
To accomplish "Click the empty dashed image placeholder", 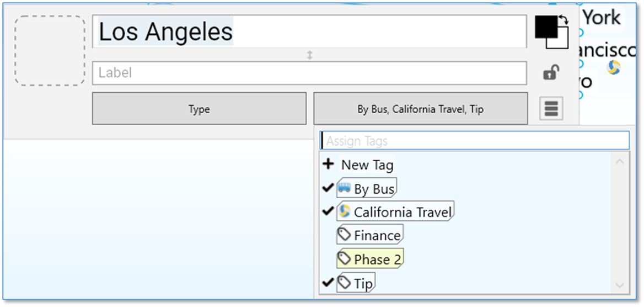I will click(x=50, y=51).
